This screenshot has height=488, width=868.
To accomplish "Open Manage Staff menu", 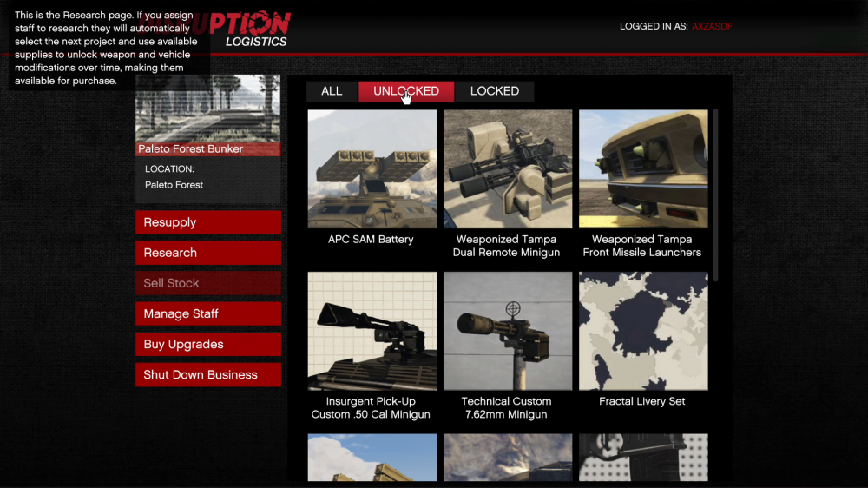I will [208, 313].
